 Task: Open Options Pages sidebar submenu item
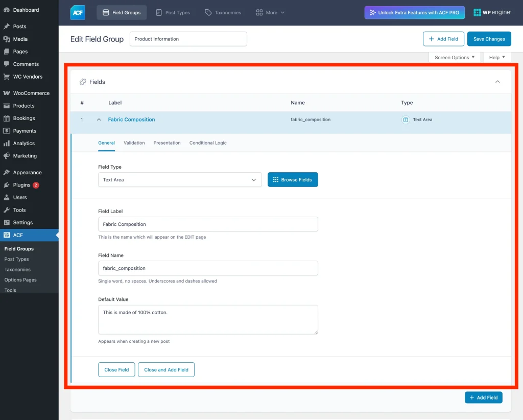click(x=20, y=280)
